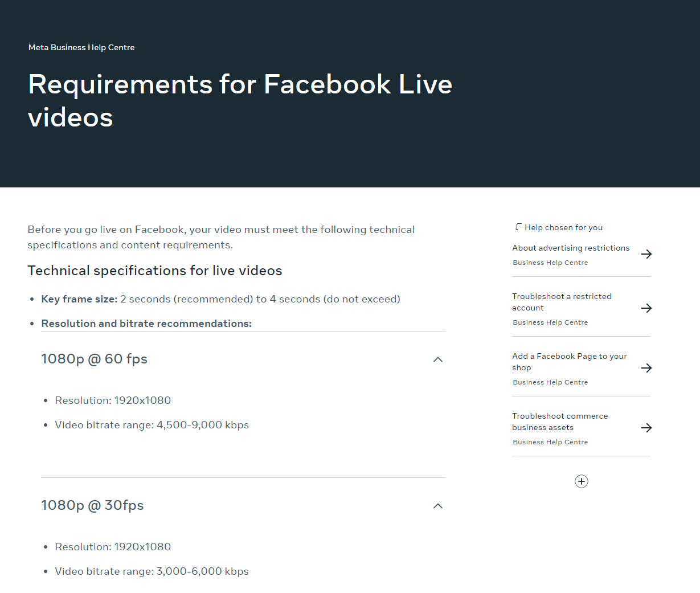This screenshot has height=593, width=700.
Task: Click the Requirements for Facebook Live videos title
Action: click(x=240, y=101)
